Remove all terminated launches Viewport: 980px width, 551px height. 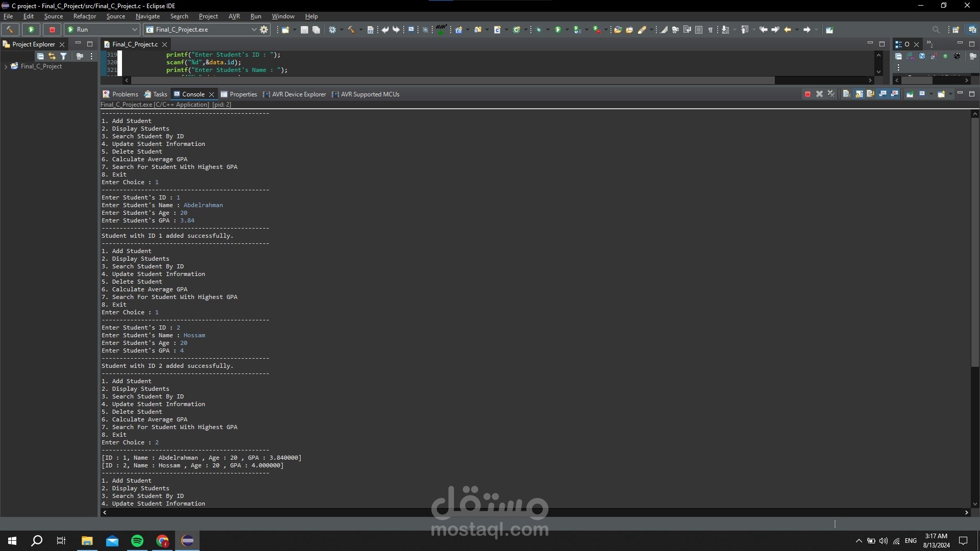coord(831,94)
